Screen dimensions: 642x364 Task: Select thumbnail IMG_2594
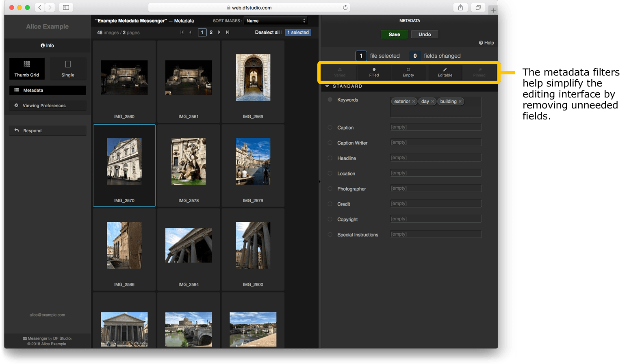189,249
